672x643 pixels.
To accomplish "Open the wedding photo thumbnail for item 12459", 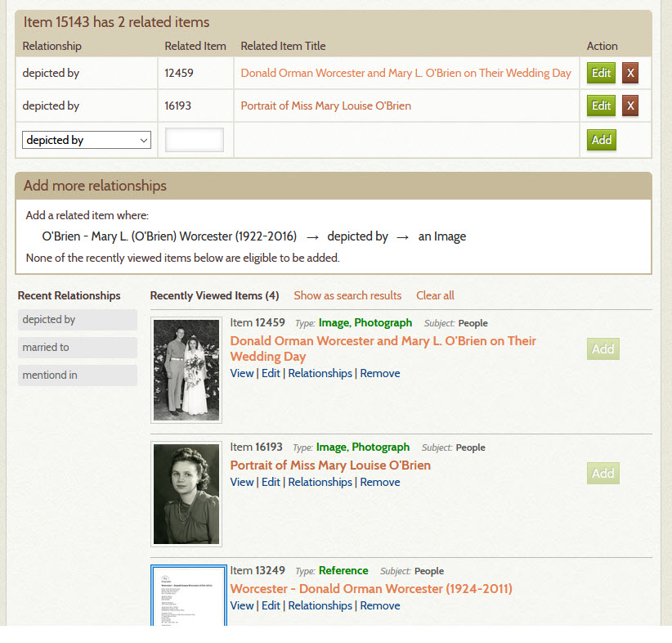I will (186, 371).
